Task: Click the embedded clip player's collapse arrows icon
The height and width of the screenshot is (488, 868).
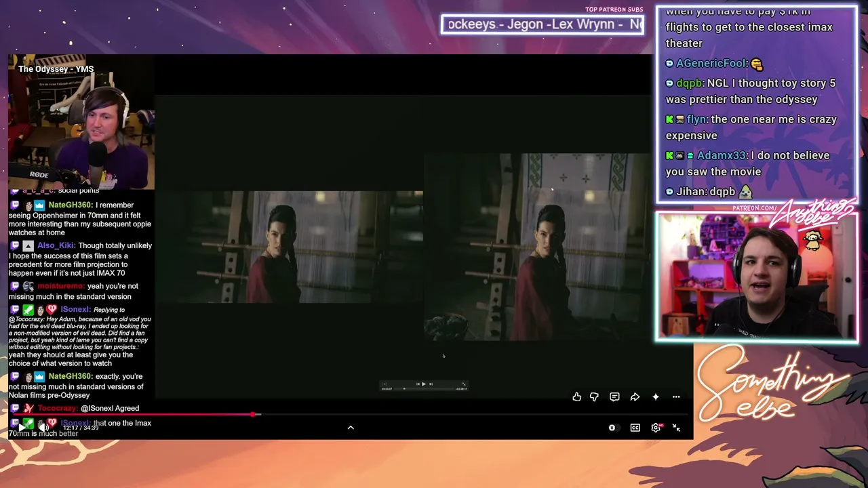Action: [x=465, y=384]
